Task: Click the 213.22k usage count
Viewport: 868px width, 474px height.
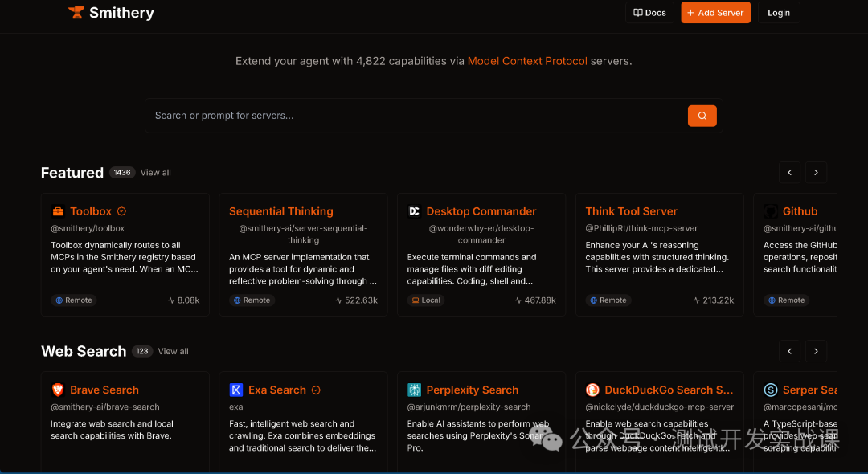Action: coord(713,300)
